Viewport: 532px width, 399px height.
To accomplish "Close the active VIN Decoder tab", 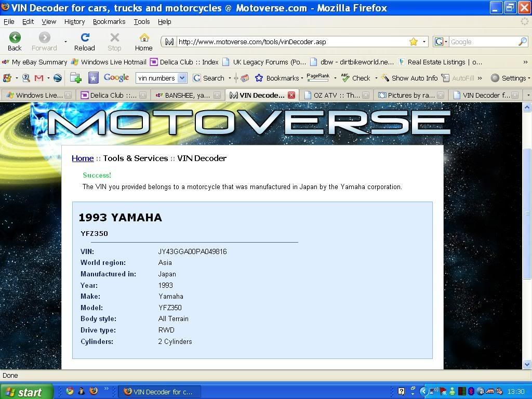I will click(291, 95).
